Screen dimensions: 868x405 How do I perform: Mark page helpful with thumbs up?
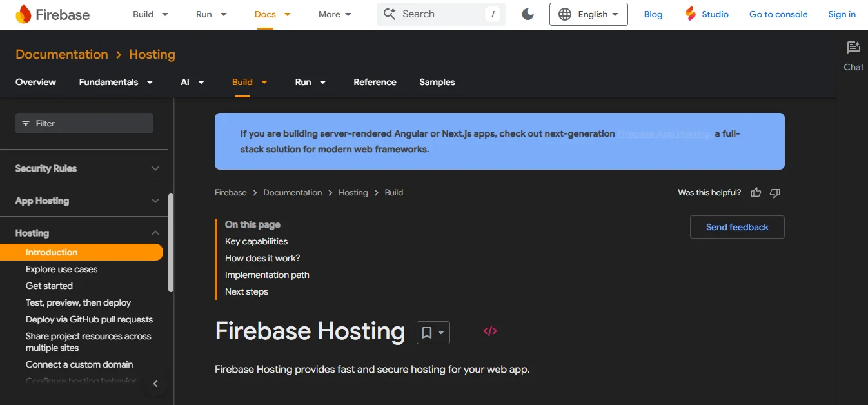coord(755,192)
